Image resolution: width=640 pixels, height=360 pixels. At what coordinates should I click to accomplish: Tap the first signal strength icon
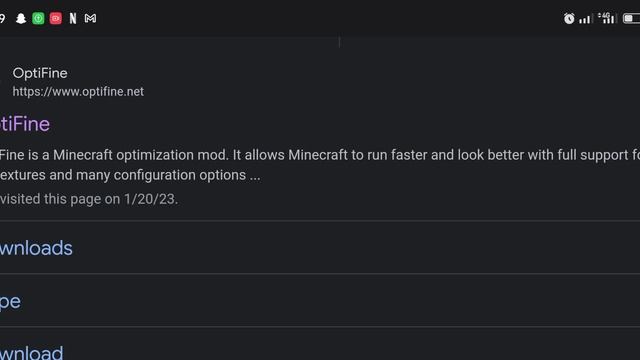click(x=584, y=19)
